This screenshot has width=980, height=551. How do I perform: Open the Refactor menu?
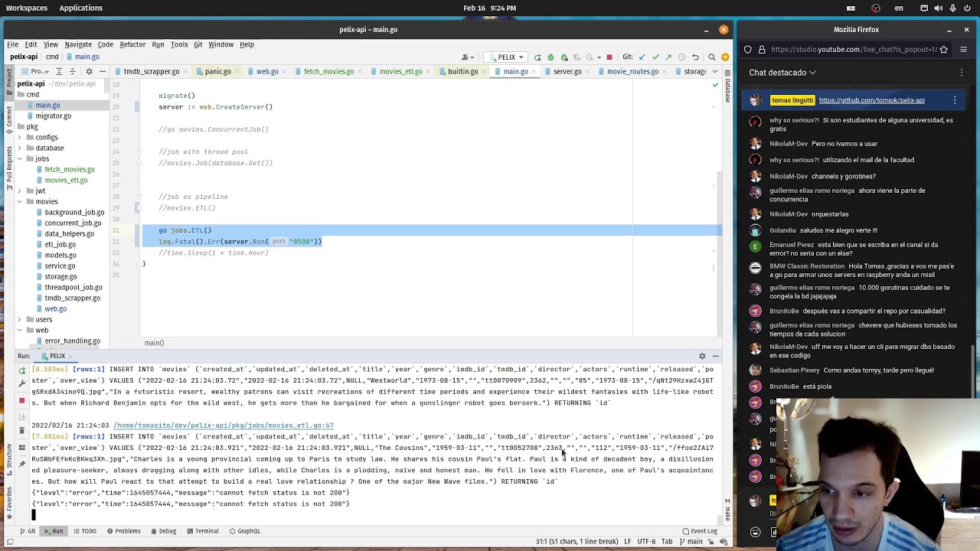[132, 44]
